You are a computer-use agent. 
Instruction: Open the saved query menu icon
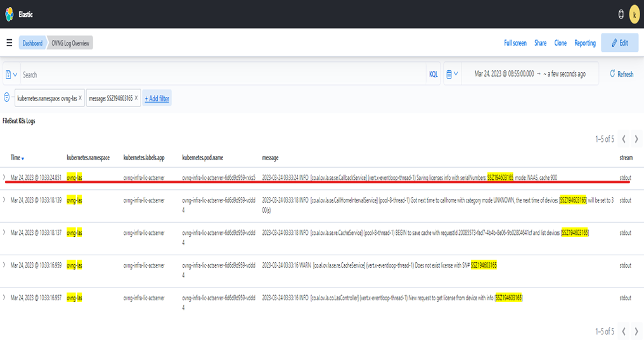(11, 75)
